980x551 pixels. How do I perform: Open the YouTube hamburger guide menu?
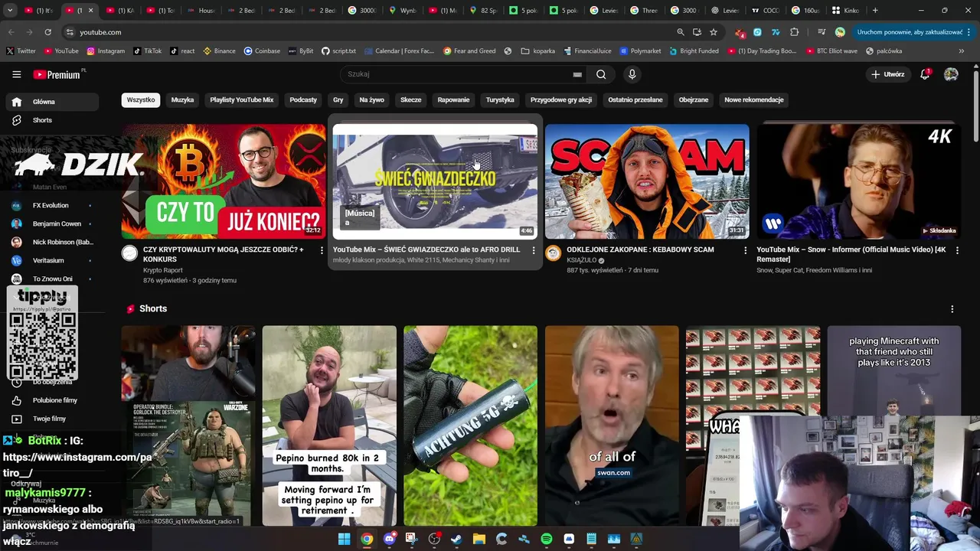coord(16,74)
